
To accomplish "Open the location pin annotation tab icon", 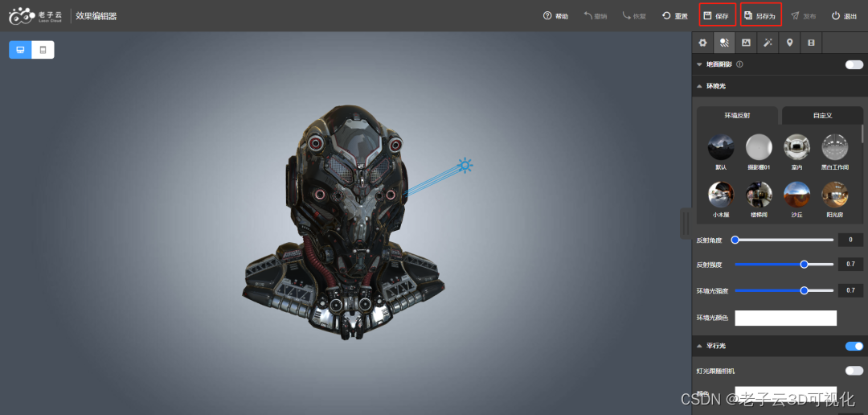I will point(789,43).
